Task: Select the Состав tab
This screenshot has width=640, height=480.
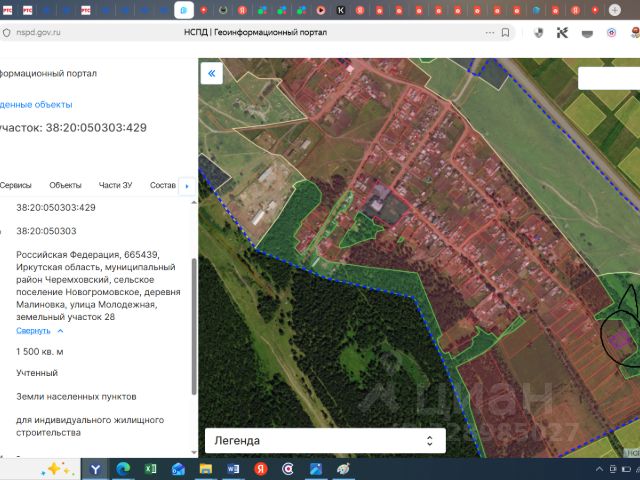Action: [162, 185]
